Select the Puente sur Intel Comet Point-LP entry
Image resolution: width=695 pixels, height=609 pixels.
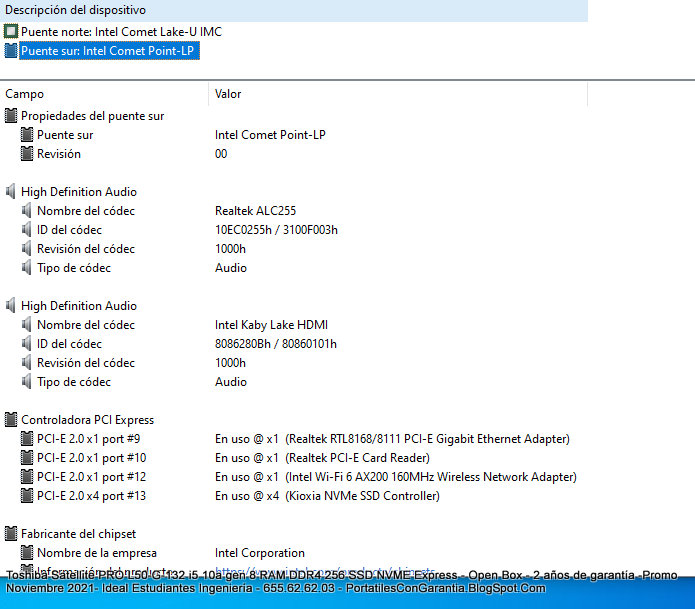click(108, 51)
